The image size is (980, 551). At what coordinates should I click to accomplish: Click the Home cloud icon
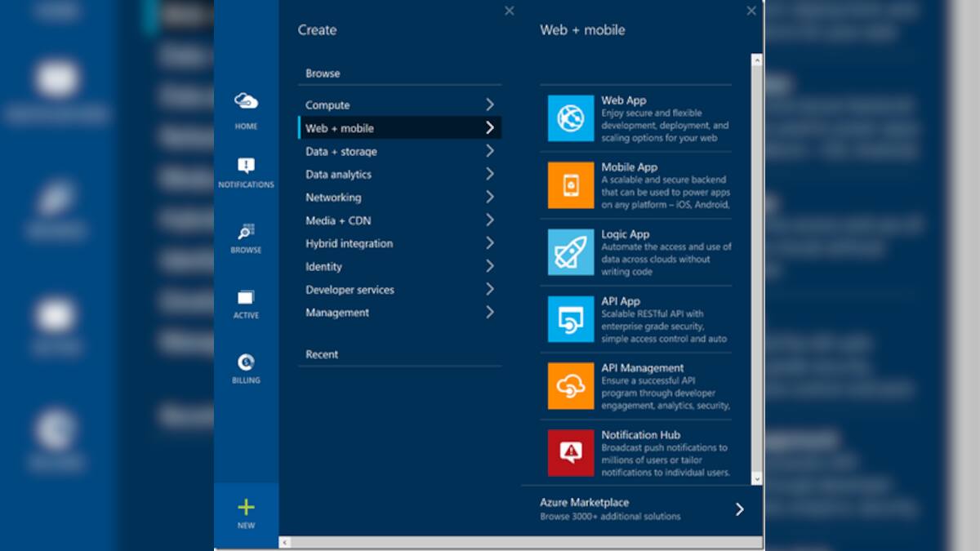(246, 102)
